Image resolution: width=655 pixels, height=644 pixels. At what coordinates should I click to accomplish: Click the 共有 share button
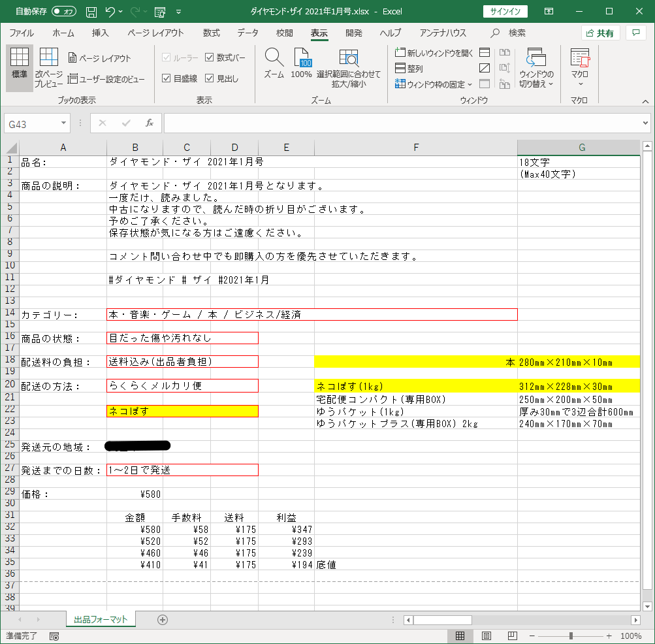(600, 33)
